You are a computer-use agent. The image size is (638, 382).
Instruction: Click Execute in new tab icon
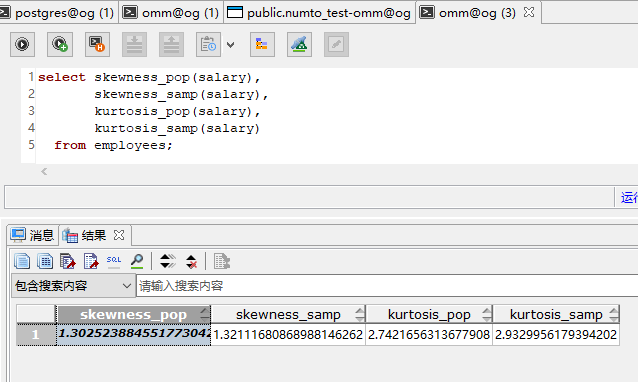click(60, 44)
